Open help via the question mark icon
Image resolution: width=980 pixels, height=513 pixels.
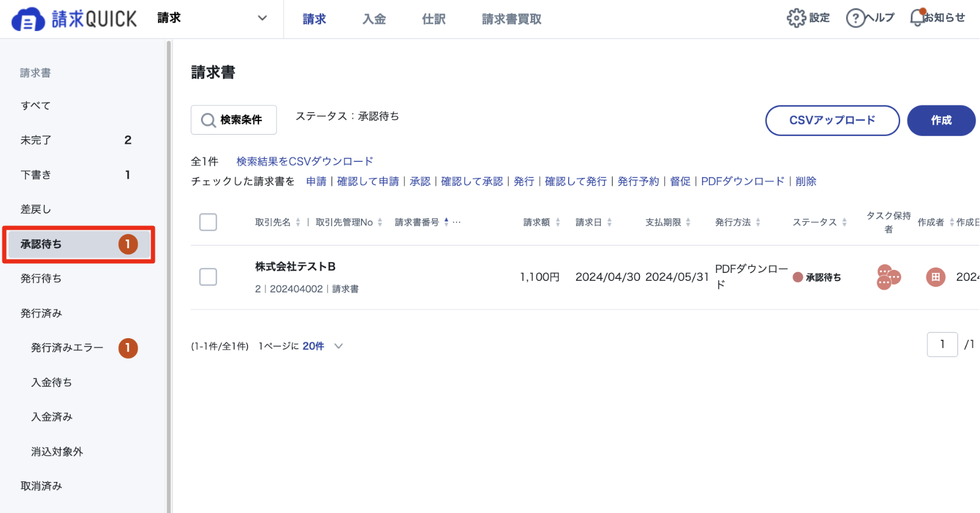coord(855,18)
